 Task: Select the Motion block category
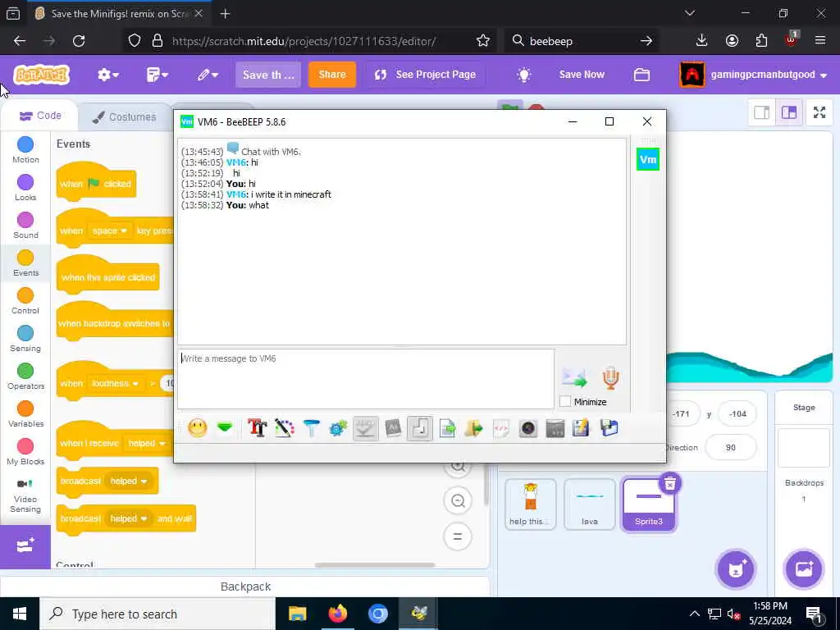pos(25,150)
